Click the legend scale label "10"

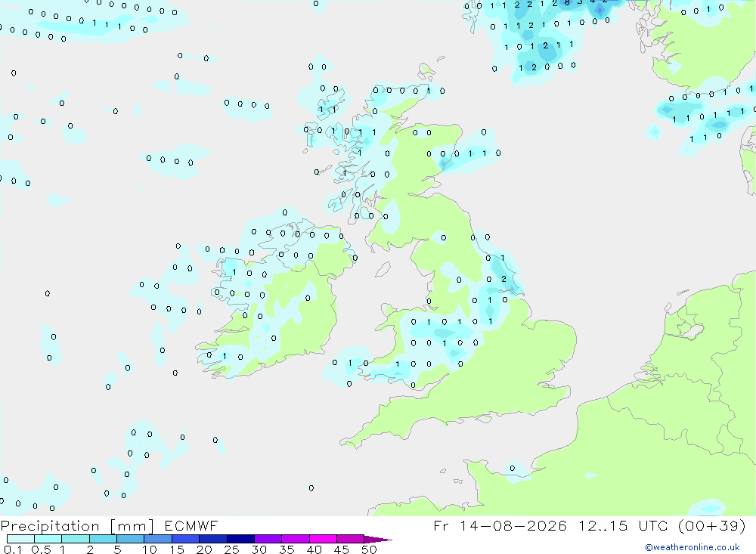pos(149,549)
